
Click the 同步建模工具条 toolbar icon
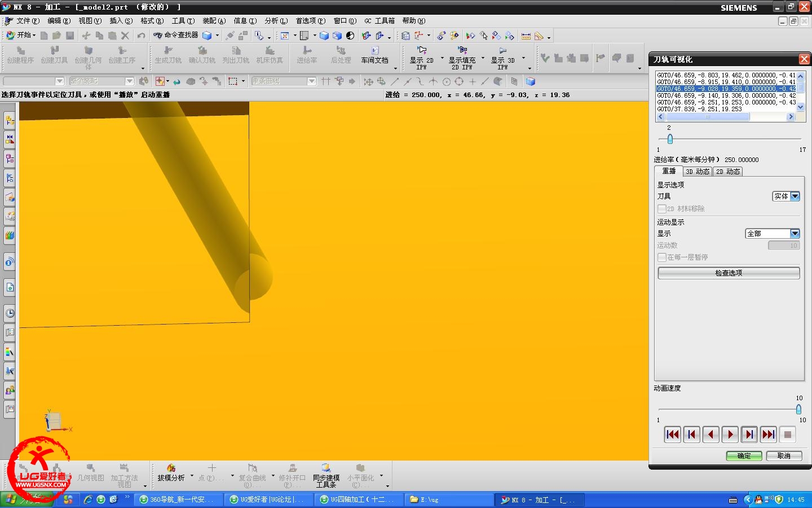click(x=326, y=476)
